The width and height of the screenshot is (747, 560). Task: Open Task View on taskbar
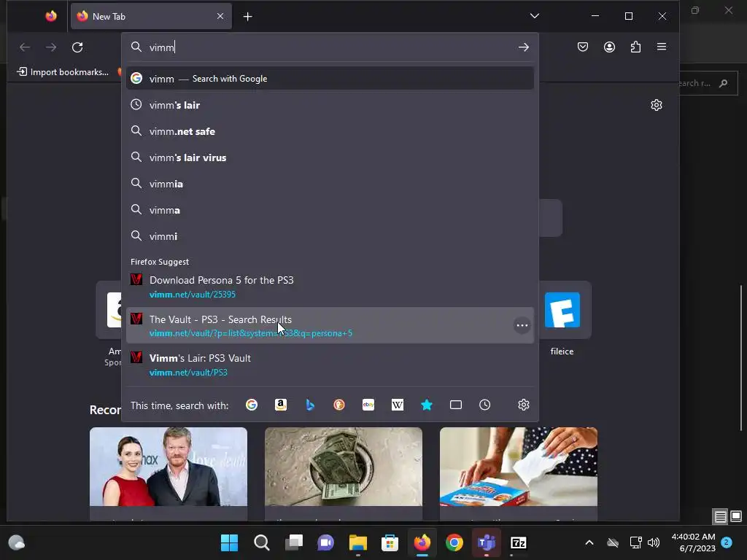point(293,542)
